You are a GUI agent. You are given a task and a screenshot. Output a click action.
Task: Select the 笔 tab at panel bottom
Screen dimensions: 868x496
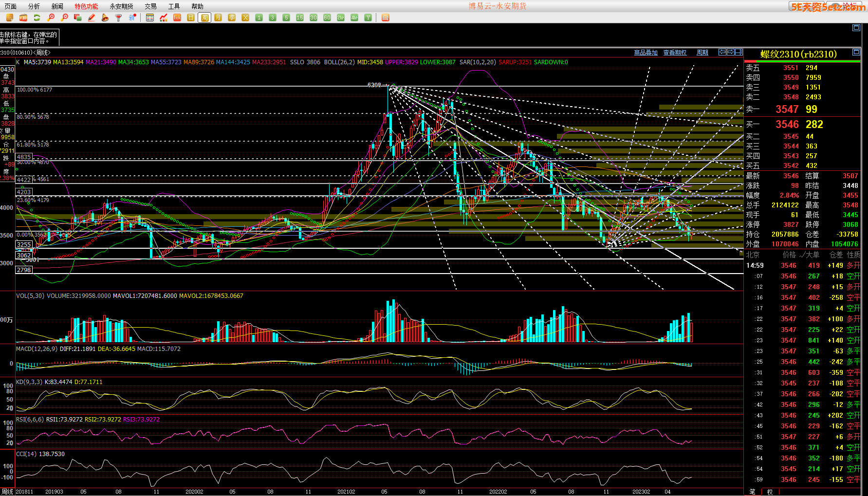click(752, 492)
